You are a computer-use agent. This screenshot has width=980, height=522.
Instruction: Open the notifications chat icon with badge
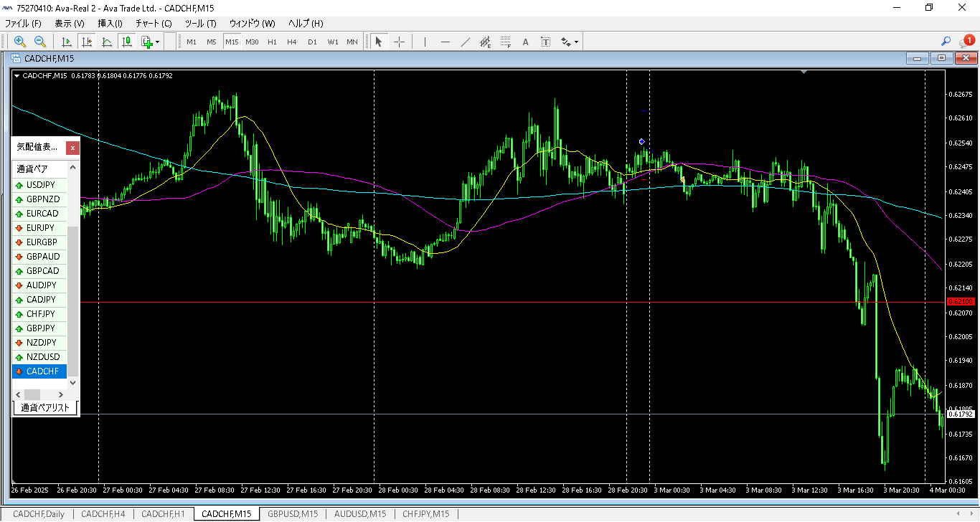click(966, 42)
